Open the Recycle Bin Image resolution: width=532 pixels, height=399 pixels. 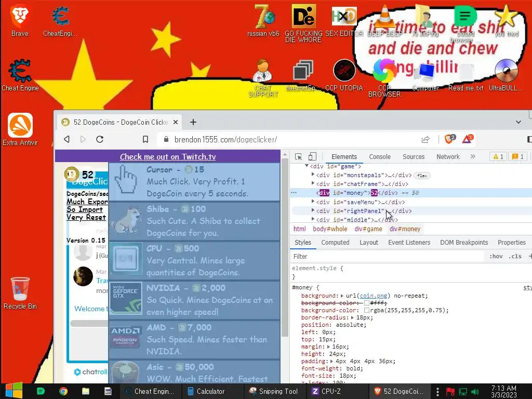pyautogui.click(x=20, y=293)
